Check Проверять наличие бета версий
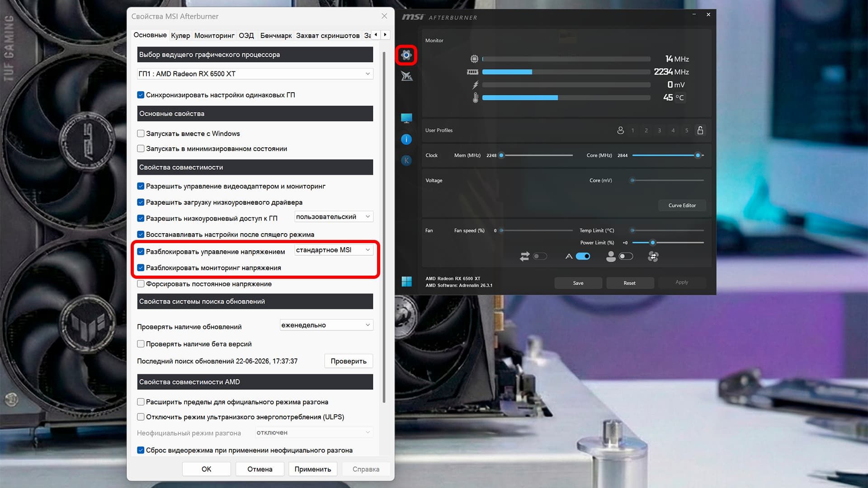868x488 pixels. (x=141, y=344)
